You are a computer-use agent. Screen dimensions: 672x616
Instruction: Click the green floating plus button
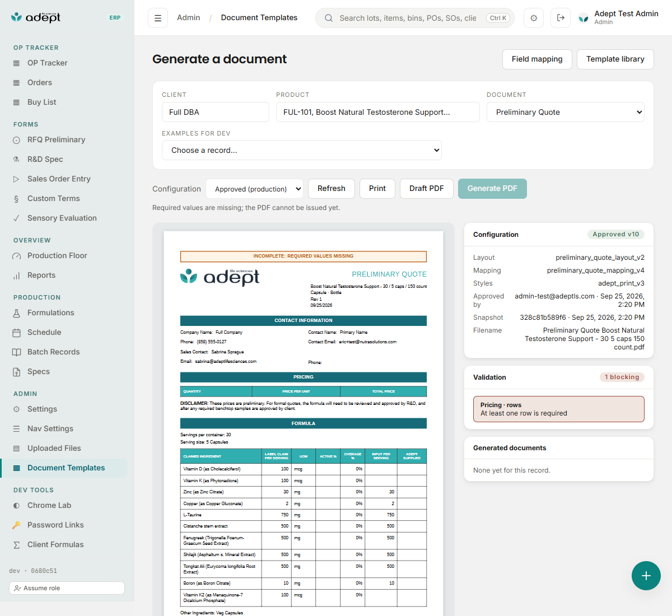pyautogui.click(x=646, y=576)
